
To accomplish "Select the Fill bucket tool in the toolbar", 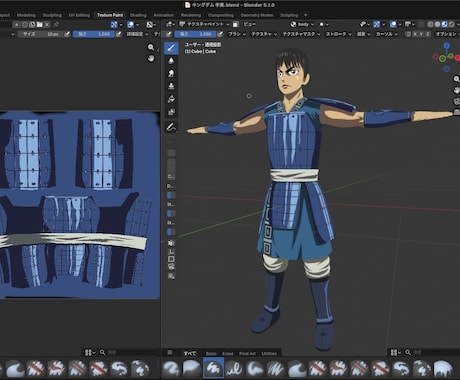I will tap(171, 99).
